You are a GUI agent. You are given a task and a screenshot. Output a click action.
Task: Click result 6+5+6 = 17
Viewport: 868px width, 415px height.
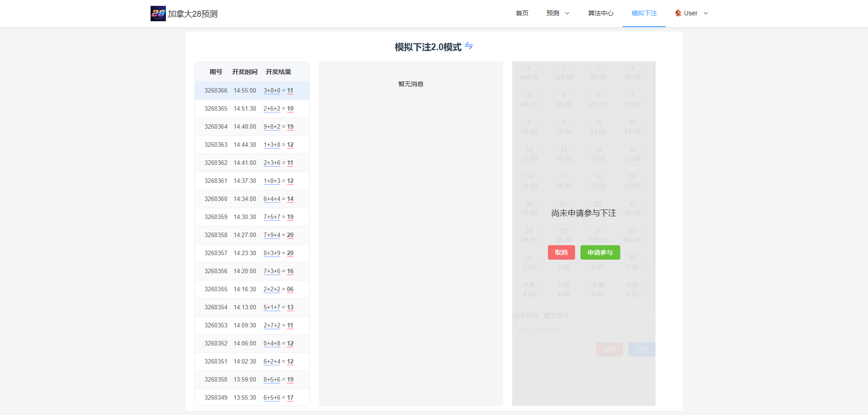pos(278,397)
